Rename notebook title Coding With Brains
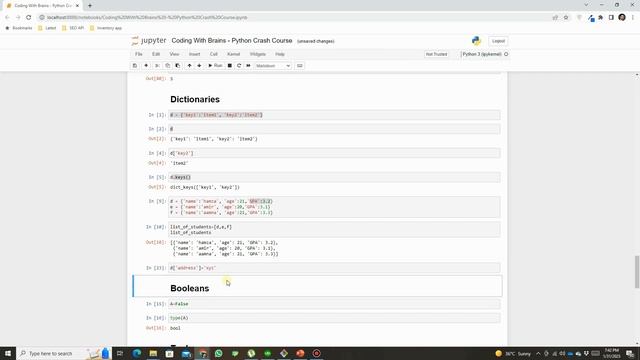 pos(231,41)
